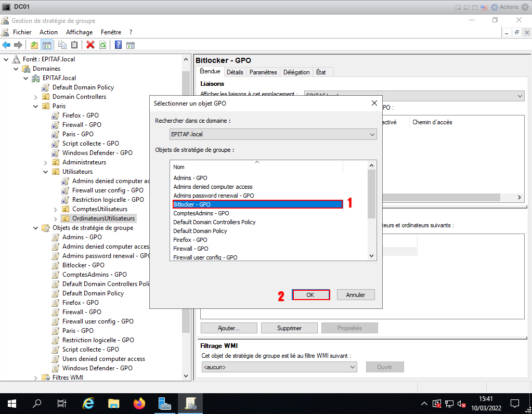Click the paste clipboard toolbar icon

(x=75, y=45)
